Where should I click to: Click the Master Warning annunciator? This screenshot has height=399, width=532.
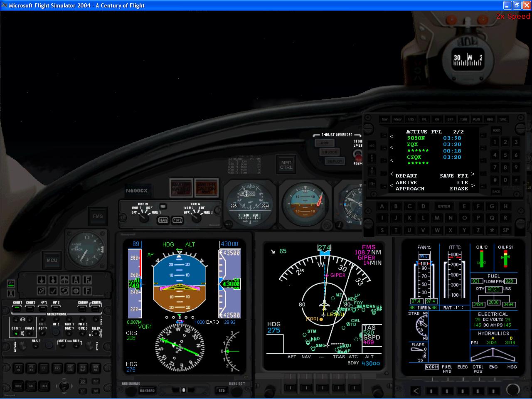point(181,188)
